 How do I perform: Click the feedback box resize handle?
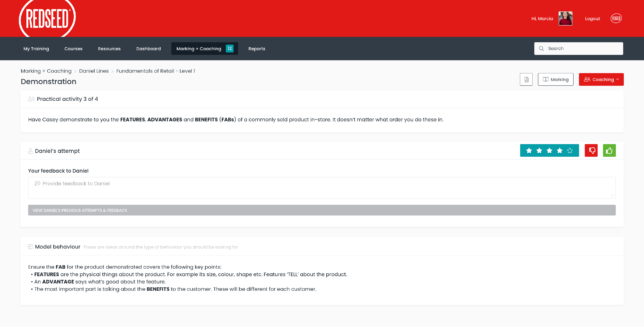[x=612, y=195]
